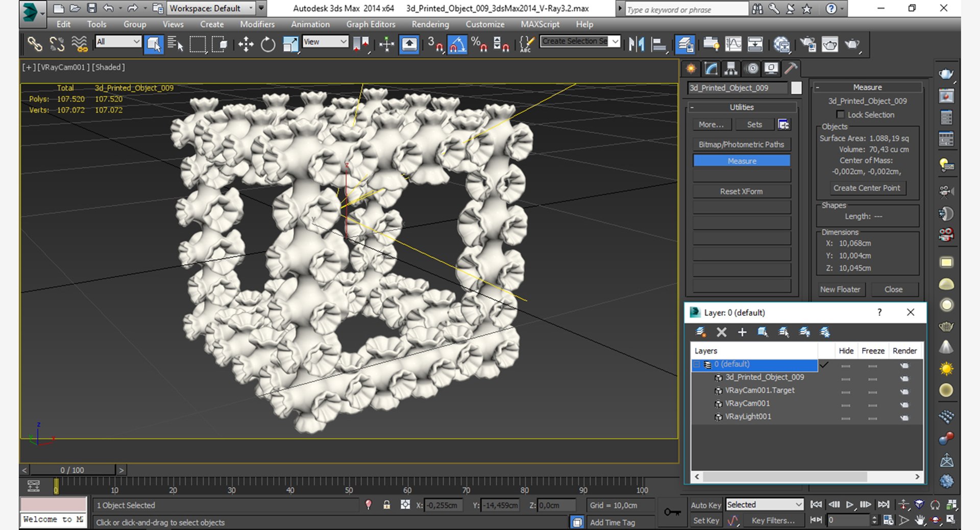
Task: Toggle the Angle Snap icon
Action: pyautogui.click(x=457, y=45)
